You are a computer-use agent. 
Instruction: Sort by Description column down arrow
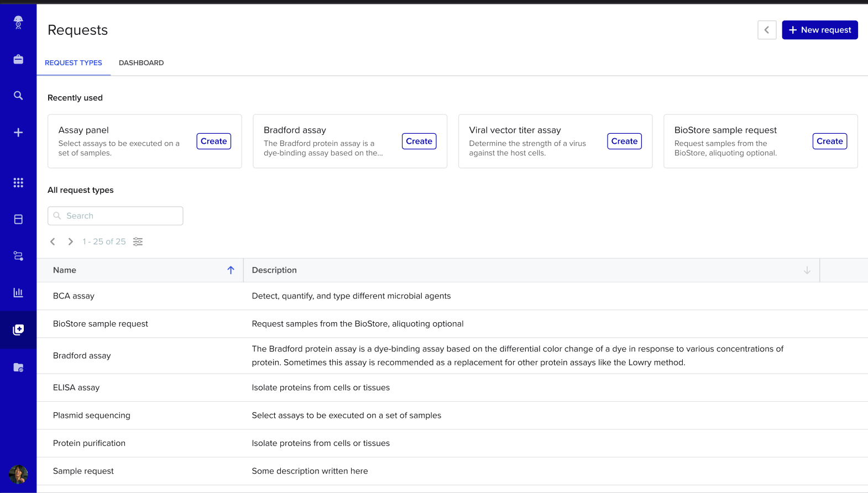807,270
